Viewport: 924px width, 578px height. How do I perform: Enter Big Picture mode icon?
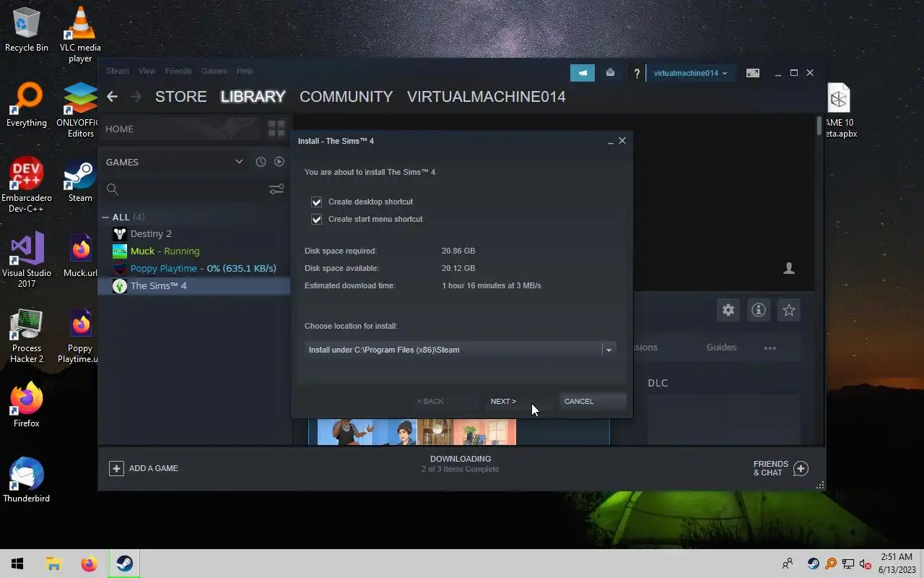click(x=753, y=73)
